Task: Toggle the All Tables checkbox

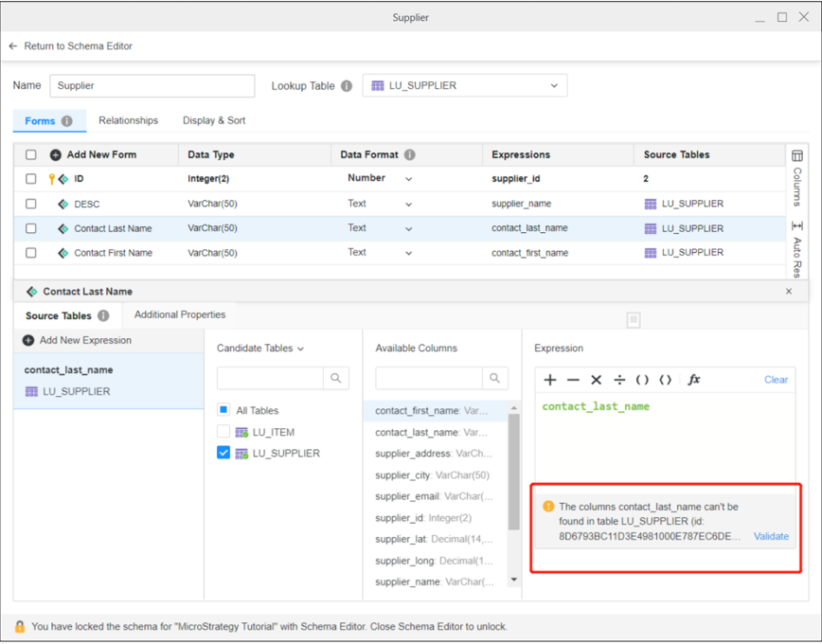Action: click(x=223, y=411)
